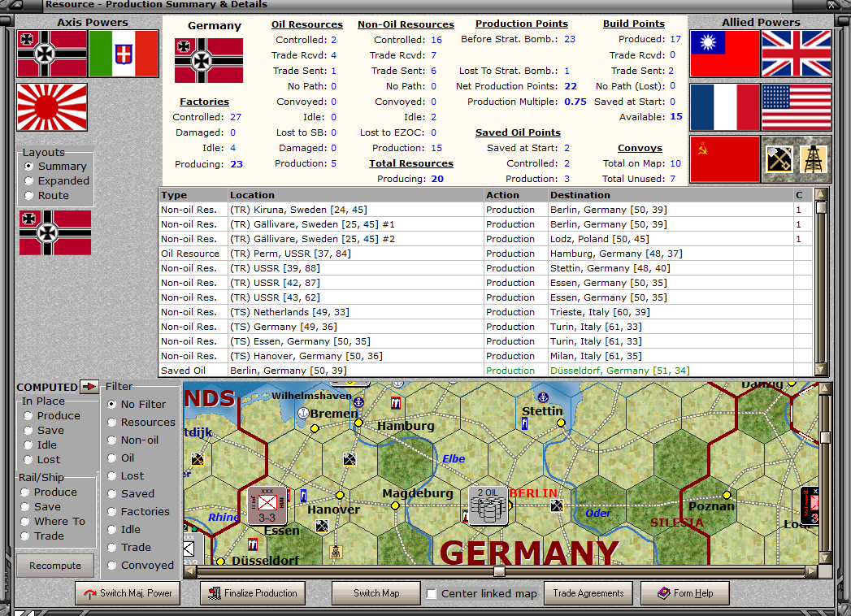This screenshot has width=851, height=616.
Task: Click map scroll left arrow
Action: pos(190,571)
